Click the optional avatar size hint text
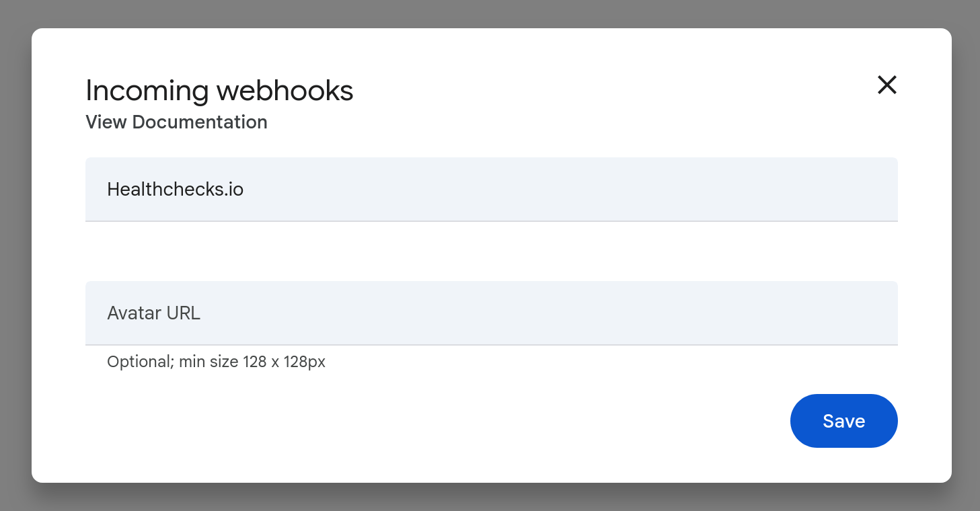980x511 pixels. (x=216, y=361)
